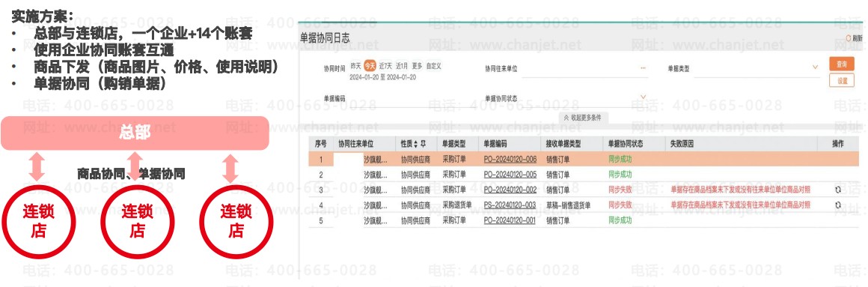This screenshot has height=287, width=868.
Task: Choose the 近1月 time range
Action: point(402,66)
